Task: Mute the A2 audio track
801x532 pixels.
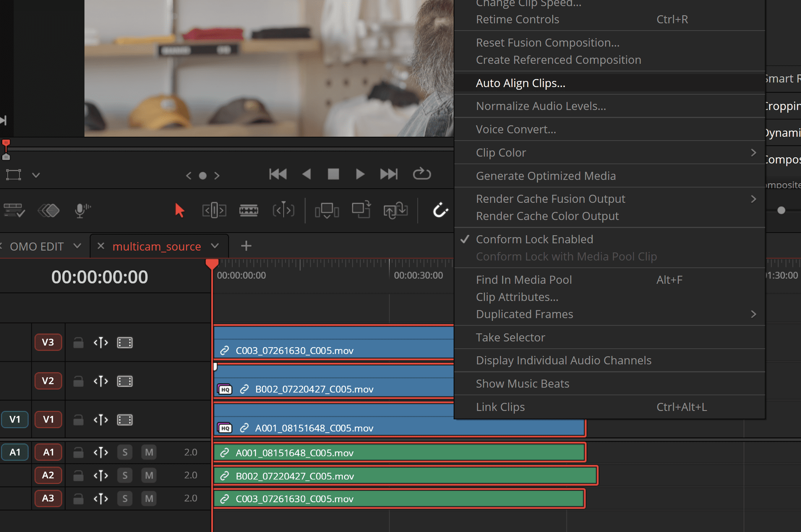Action: [149, 475]
